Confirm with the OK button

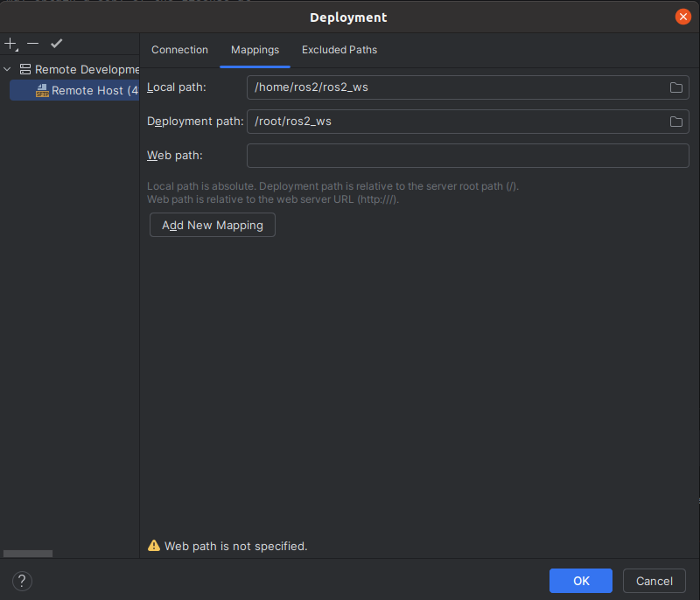coord(580,581)
